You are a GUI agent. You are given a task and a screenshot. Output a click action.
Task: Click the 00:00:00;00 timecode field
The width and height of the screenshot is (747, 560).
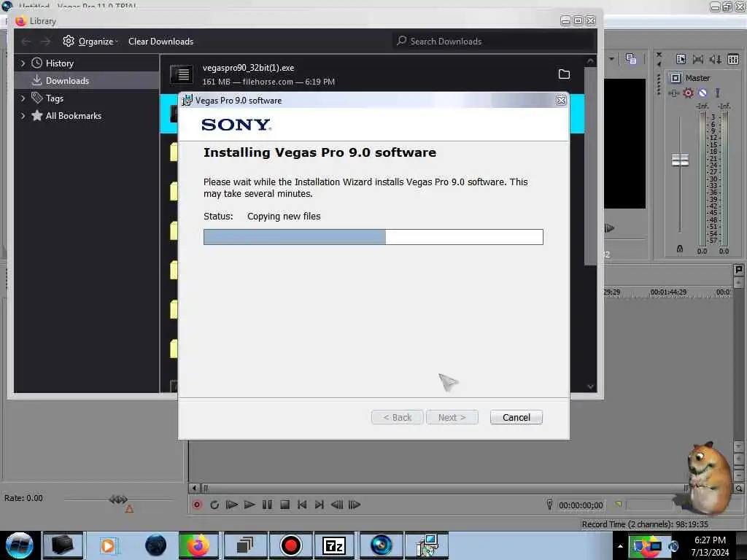coord(581,505)
